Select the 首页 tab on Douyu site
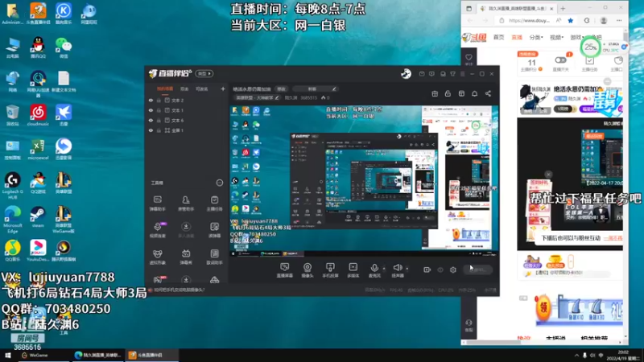 pos(498,37)
